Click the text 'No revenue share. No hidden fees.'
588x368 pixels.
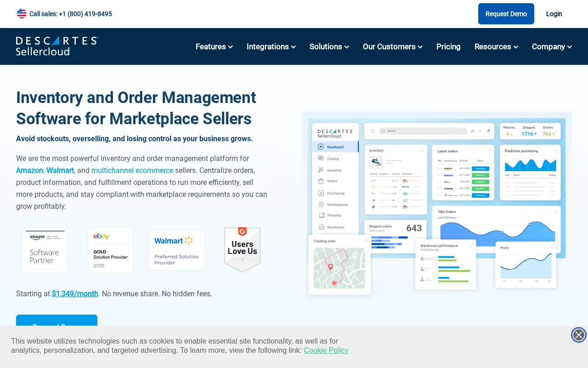pos(157,293)
